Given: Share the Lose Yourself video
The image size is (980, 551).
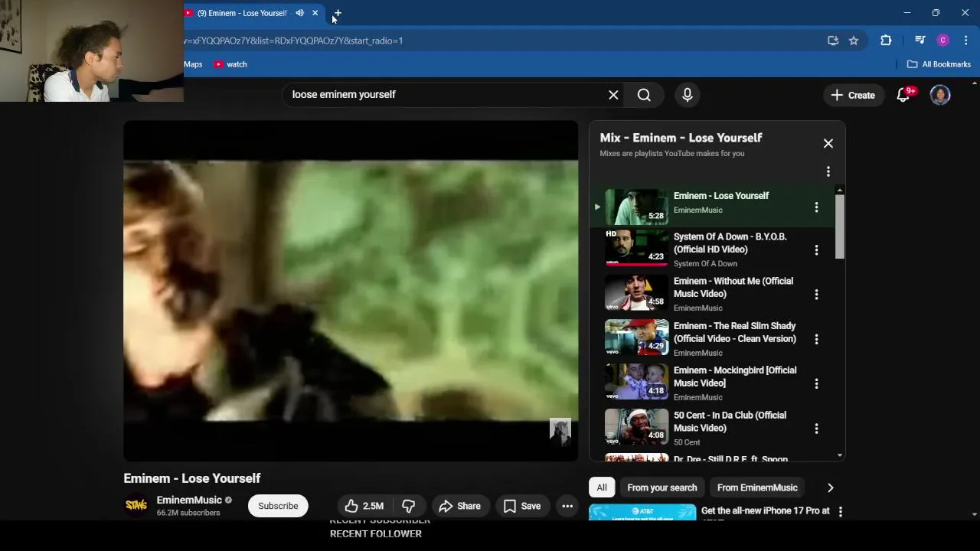Looking at the screenshot, I should [x=459, y=506].
